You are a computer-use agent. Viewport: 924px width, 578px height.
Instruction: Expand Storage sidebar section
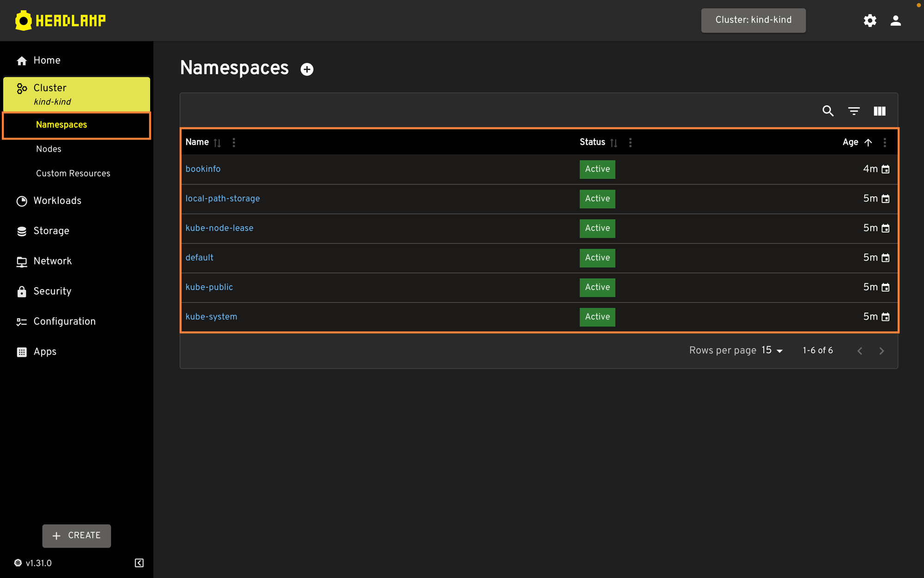tap(77, 231)
